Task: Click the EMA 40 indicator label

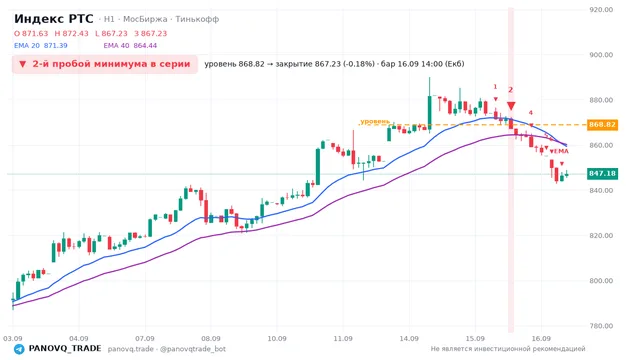Action: (x=130, y=45)
